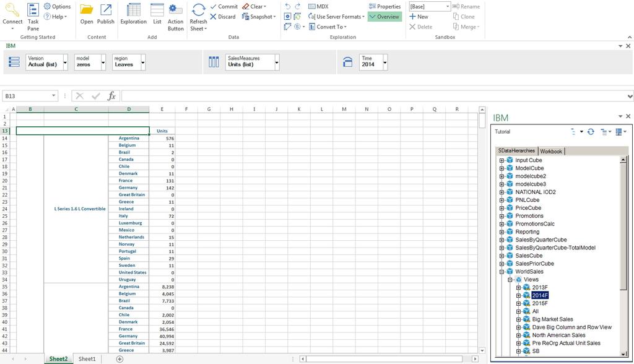Click the Promotions cube icon

tap(510, 216)
